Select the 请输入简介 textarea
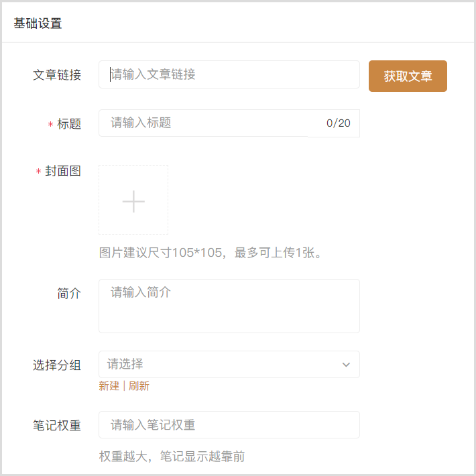The width and height of the screenshot is (476, 476). coord(229,306)
